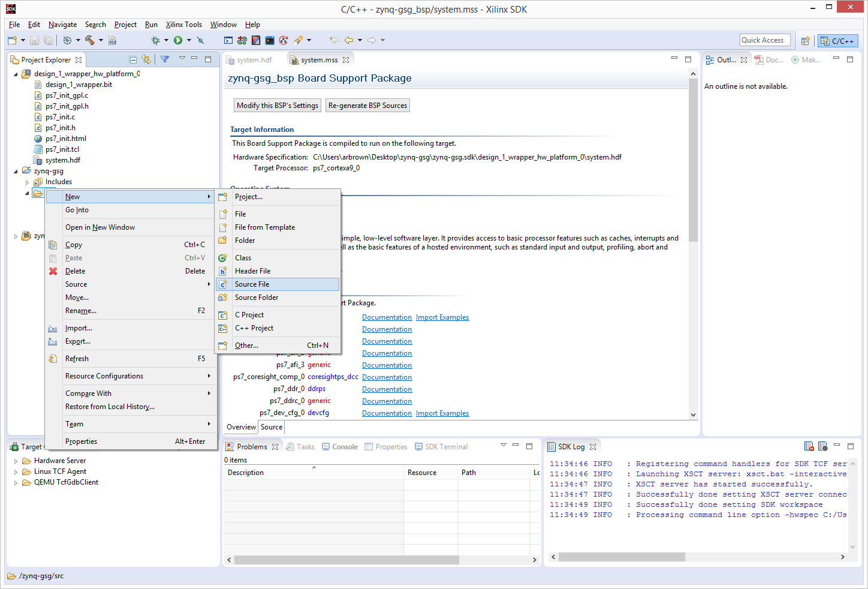The height and width of the screenshot is (589, 868).
Task: Open the Run icon dropdown arrow
Action: tap(189, 40)
